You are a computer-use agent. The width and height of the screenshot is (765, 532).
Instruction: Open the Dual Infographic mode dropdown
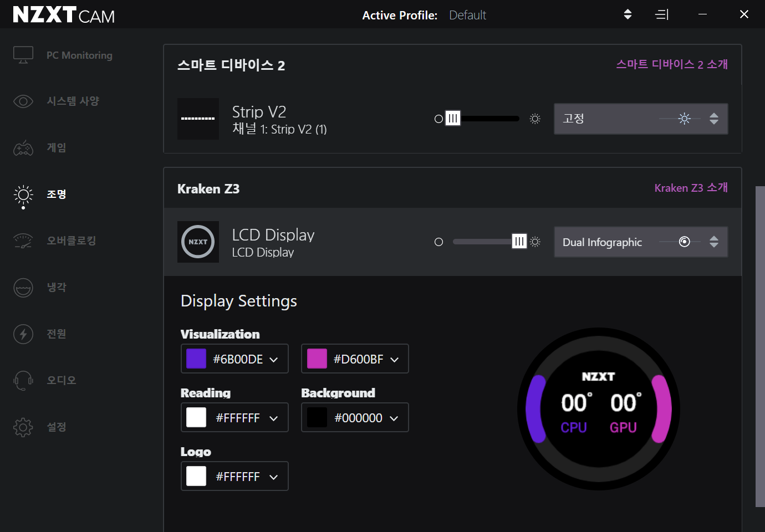[x=641, y=242]
